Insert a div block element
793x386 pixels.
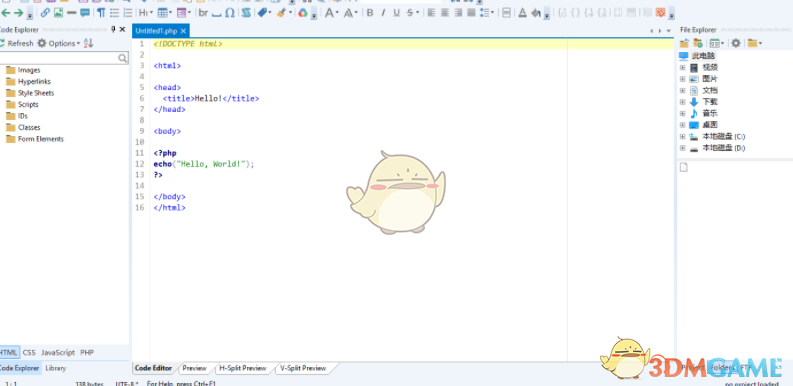click(x=506, y=13)
